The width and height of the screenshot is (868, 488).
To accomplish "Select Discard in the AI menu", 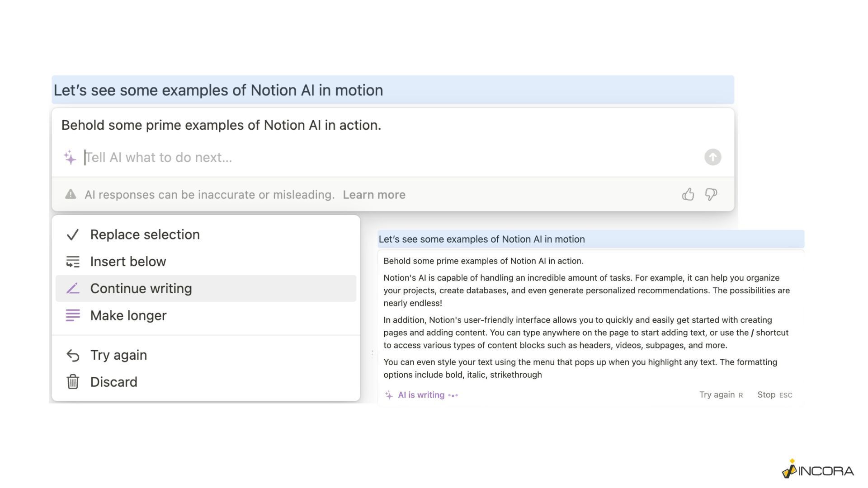I will 206,382.
